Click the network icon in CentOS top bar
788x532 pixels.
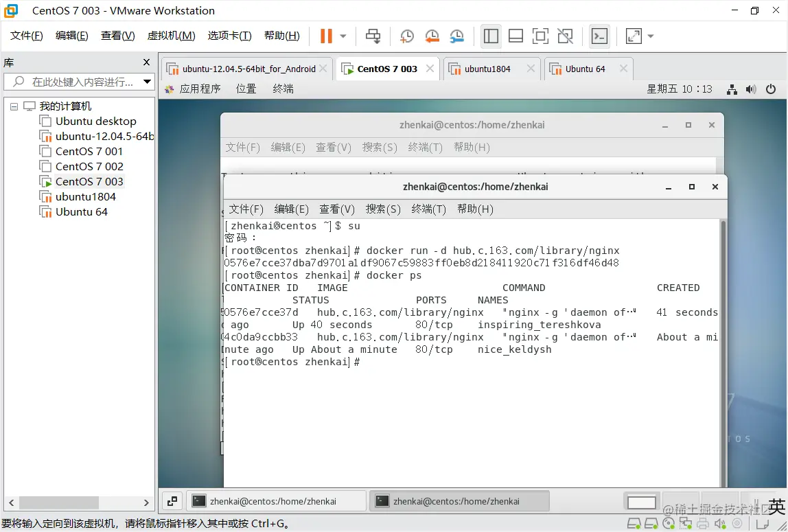tap(732, 89)
